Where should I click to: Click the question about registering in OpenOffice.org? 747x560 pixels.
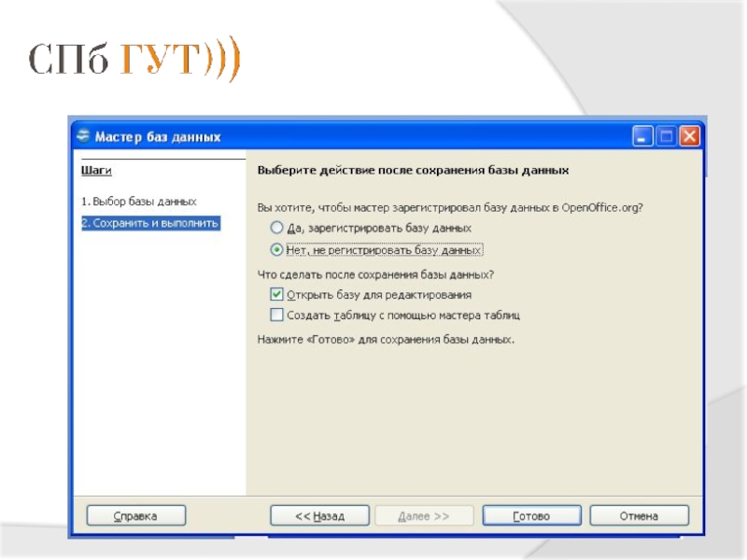(450, 207)
